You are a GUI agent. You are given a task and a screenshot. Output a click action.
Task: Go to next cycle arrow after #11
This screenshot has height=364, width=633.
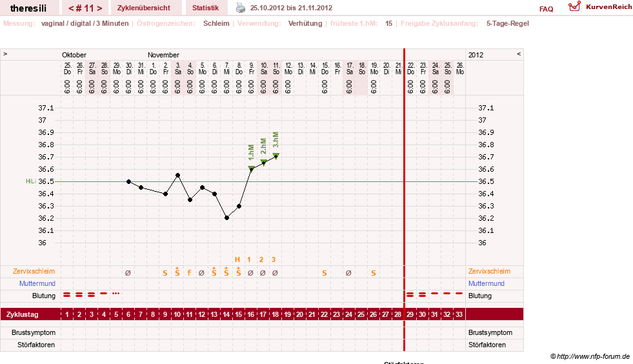pyautogui.click(x=100, y=8)
